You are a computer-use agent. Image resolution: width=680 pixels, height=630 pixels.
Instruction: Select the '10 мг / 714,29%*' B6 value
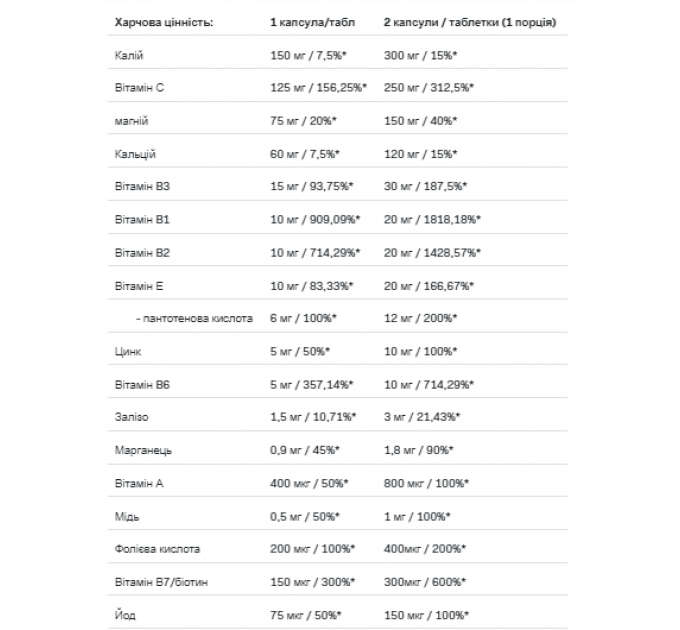tap(428, 385)
